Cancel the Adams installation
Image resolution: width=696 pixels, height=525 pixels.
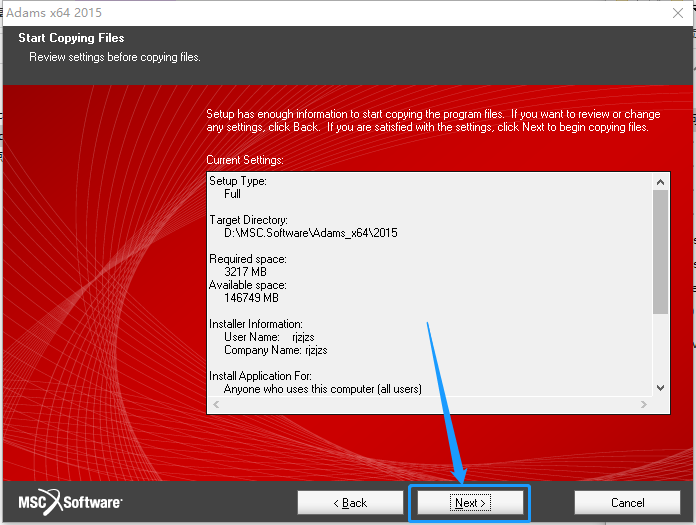pos(627,502)
